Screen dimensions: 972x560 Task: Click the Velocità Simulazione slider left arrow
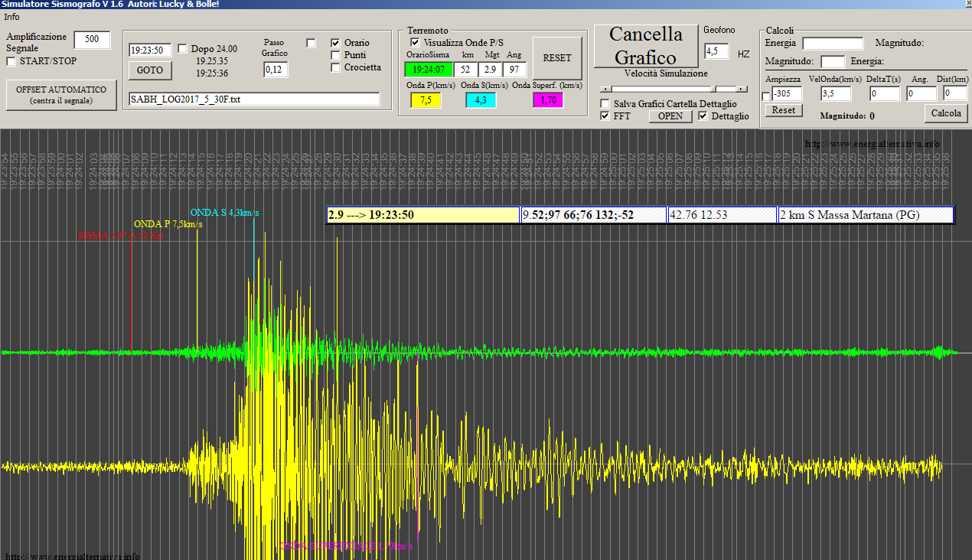[606, 89]
